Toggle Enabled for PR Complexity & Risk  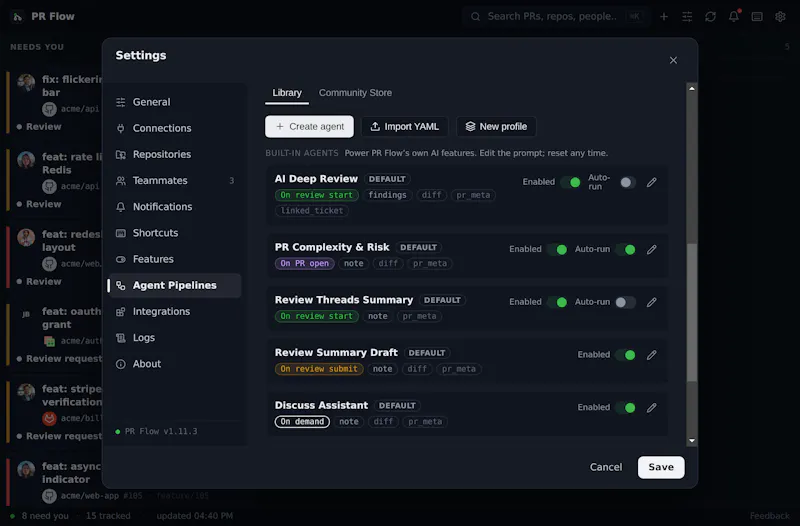coord(557,249)
